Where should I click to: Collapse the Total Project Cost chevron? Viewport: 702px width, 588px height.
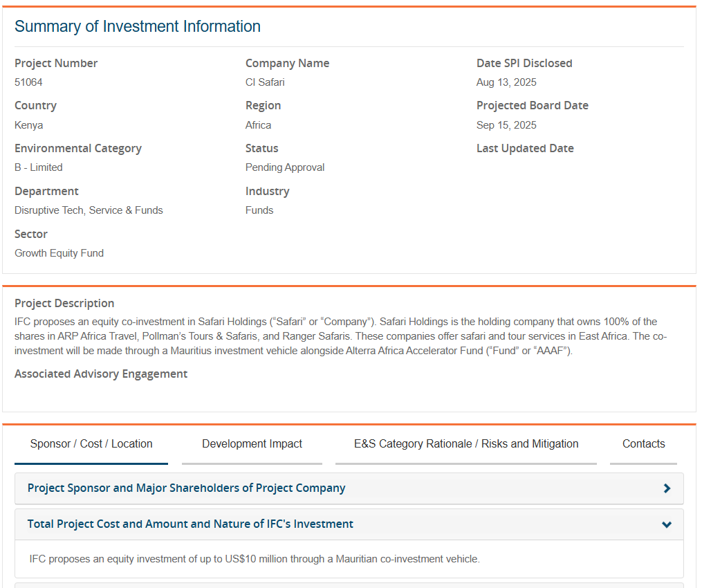tap(667, 524)
